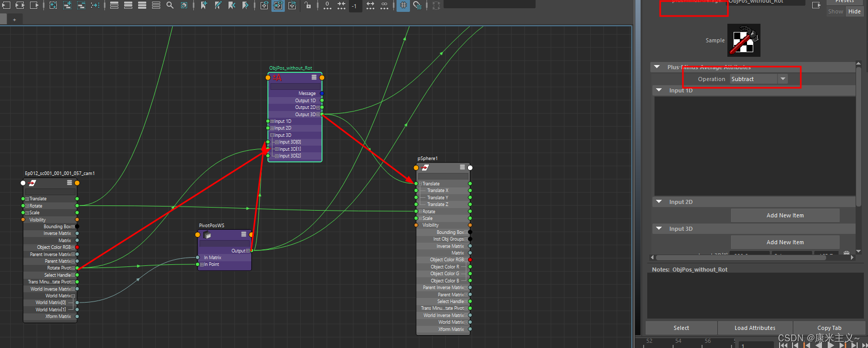The height and width of the screenshot is (348, 868).
Task: Click the Show toggle button
Action: click(835, 11)
